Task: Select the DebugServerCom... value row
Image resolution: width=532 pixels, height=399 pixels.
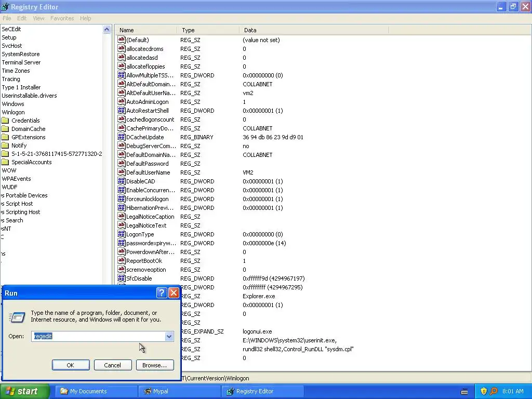Action: pyautogui.click(x=151, y=146)
